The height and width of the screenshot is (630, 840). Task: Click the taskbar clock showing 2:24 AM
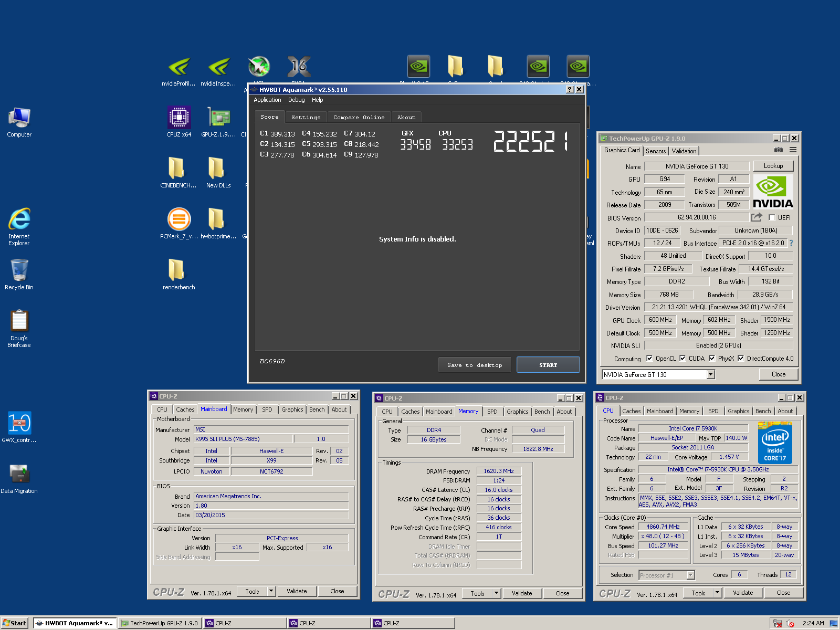coord(813,623)
